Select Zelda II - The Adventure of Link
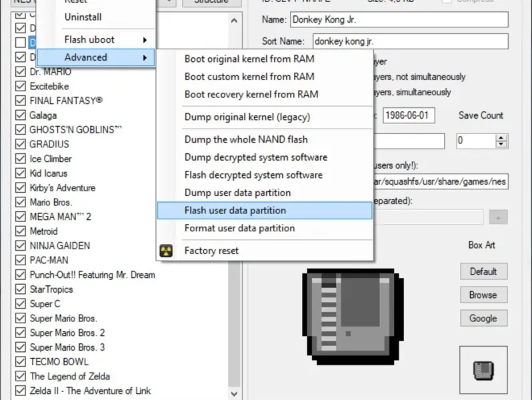Viewport: 532px width, 400px height. click(x=90, y=391)
